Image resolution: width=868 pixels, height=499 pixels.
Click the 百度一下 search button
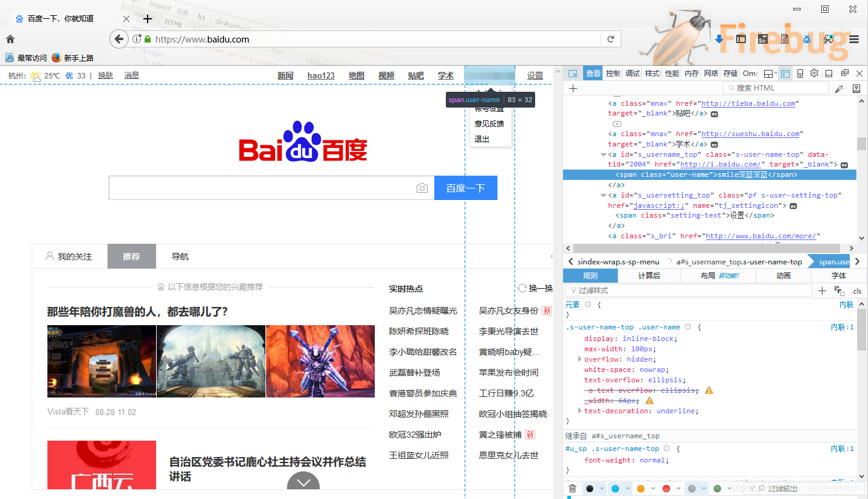466,188
